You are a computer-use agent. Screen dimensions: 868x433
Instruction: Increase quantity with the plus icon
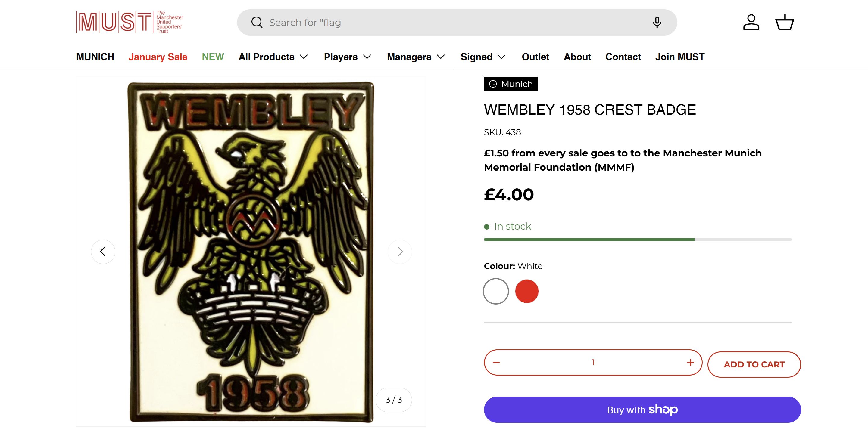[x=690, y=363]
